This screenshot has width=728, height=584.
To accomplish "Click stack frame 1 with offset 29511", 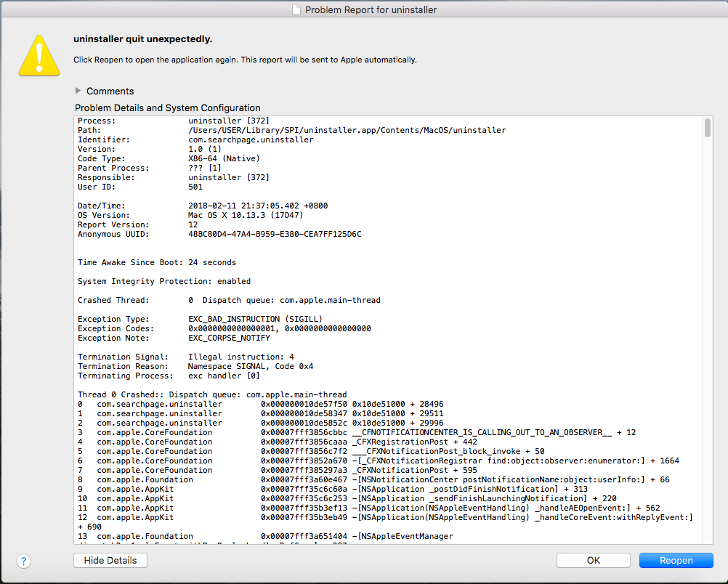I will tap(260, 413).
